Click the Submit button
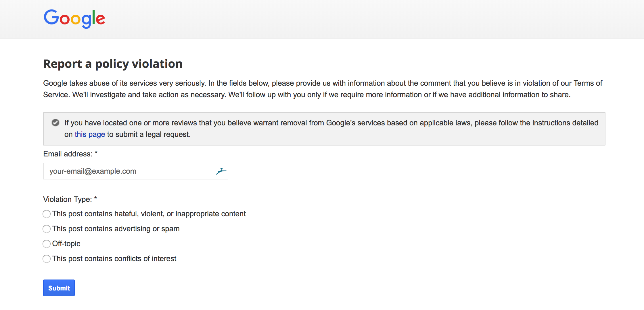 [x=59, y=288]
